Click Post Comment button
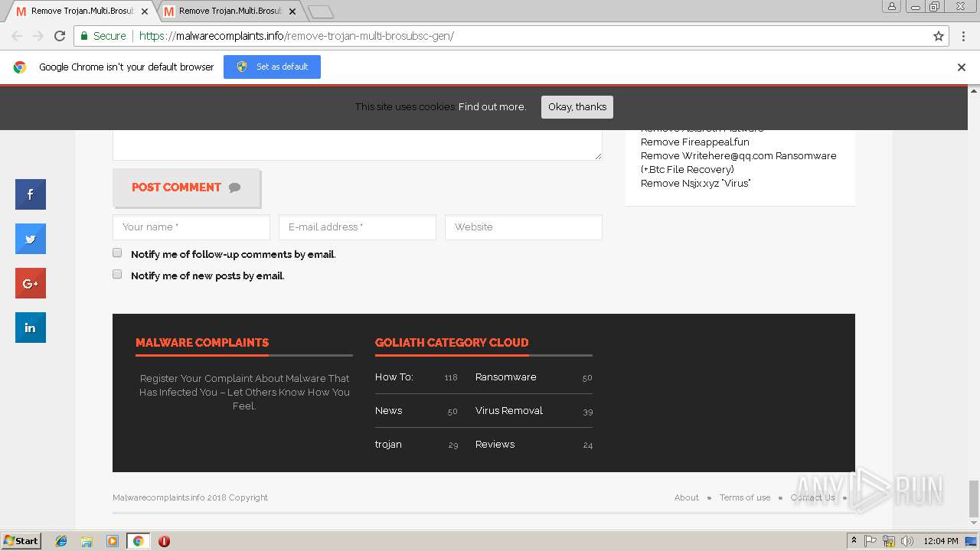The image size is (980, 551). point(186,187)
